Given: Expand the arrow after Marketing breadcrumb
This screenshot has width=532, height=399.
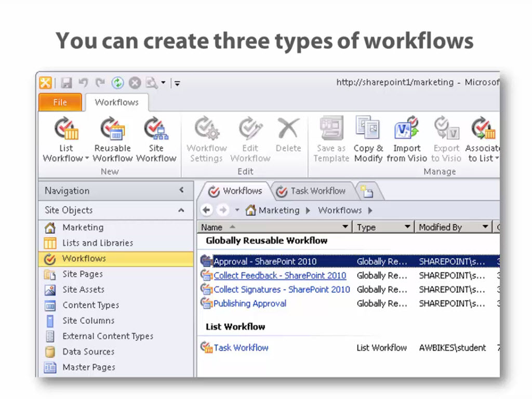Looking at the screenshot, I should coord(308,210).
